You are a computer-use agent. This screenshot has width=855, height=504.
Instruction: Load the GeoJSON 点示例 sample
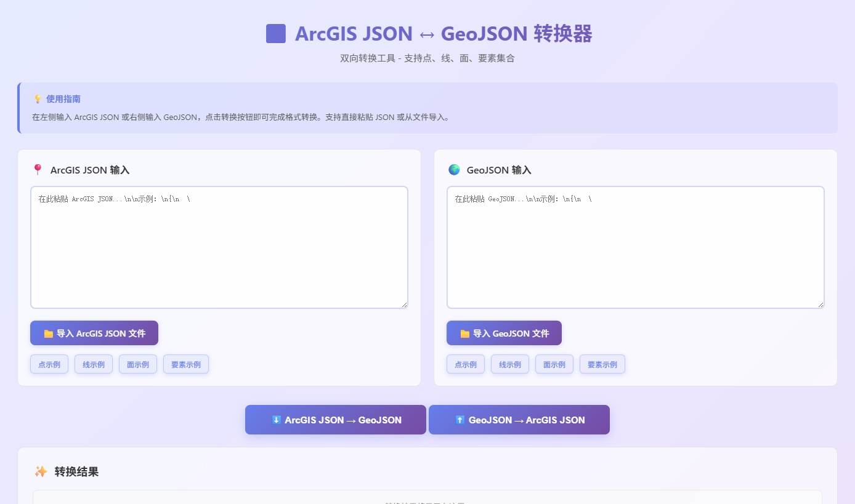tap(466, 364)
